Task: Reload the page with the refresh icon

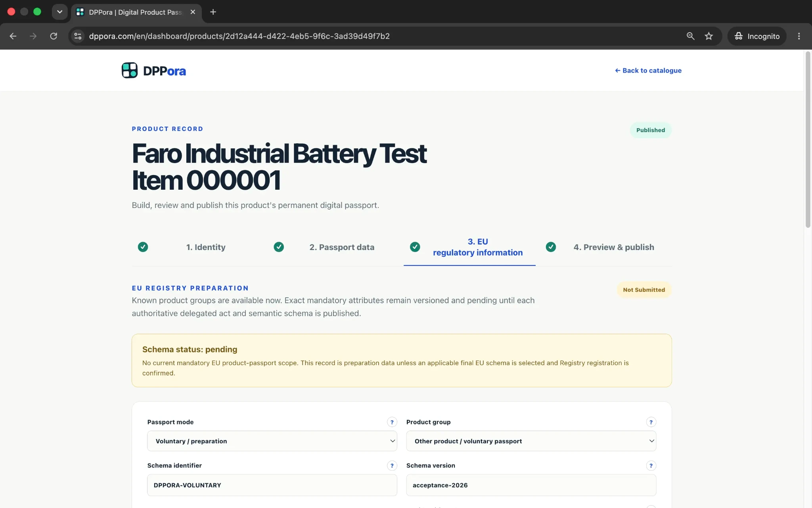Action: pyautogui.click(x=54, y=36)
